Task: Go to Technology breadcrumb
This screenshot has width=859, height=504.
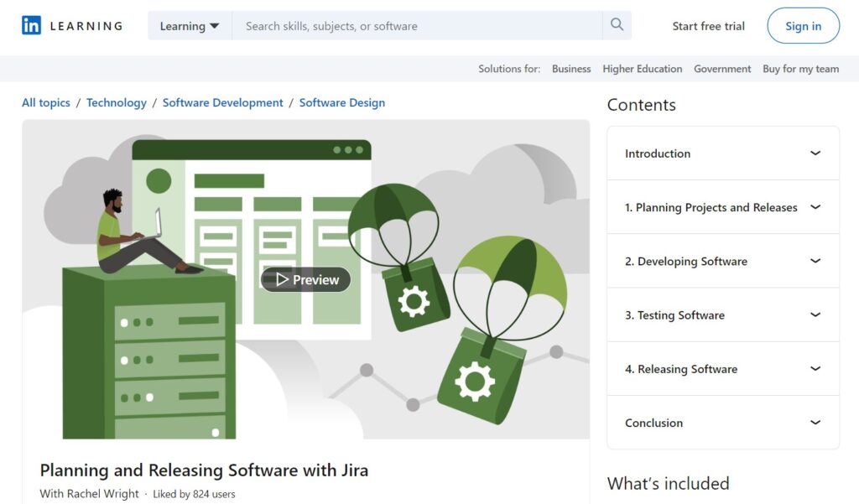Action: 116,102
